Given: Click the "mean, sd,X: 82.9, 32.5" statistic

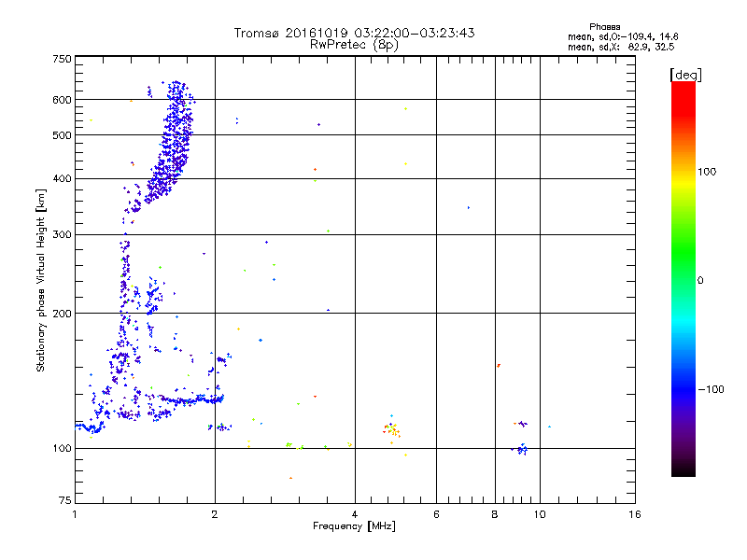Looking at the screenshot, I should (x=621, y=47).
